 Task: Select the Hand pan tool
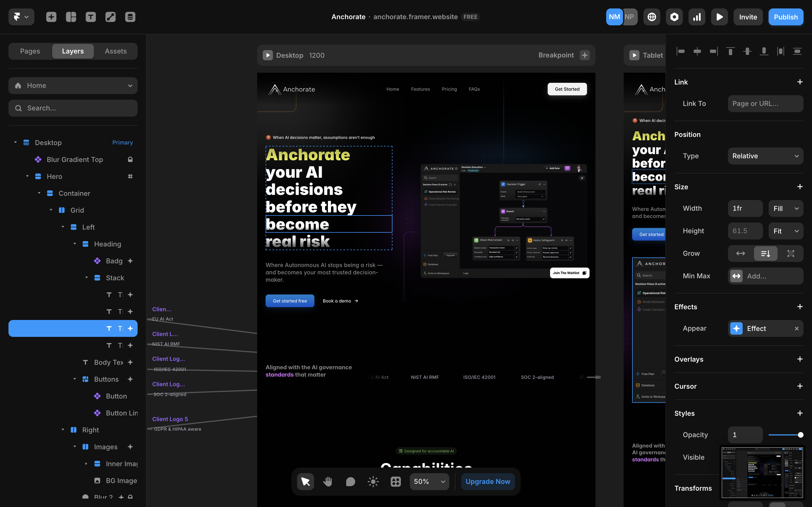tap(328, 482)
